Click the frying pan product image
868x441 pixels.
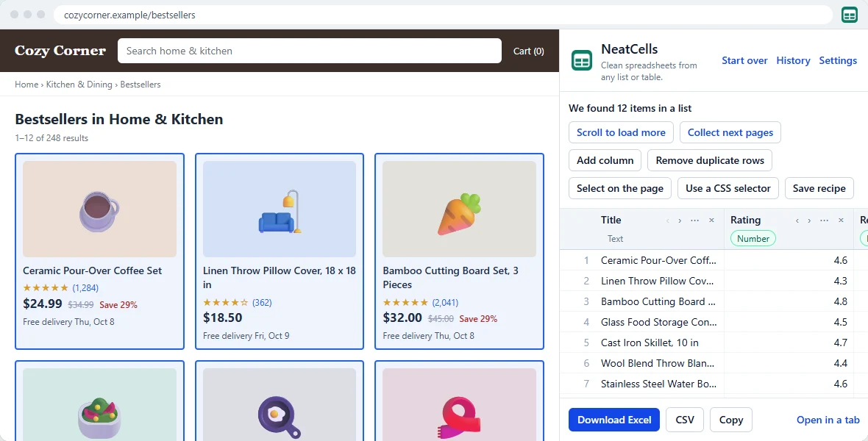click(x=280, y=405)
